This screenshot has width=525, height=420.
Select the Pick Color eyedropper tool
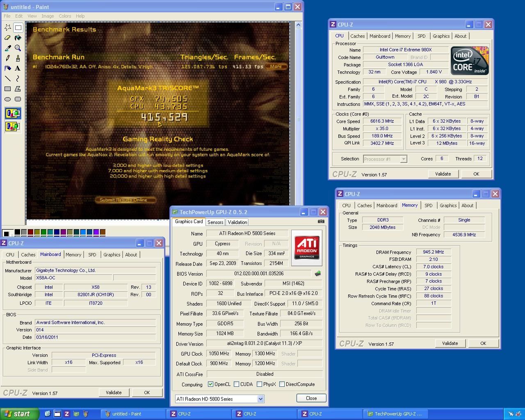pyautogui.click(x=8, y=48)
